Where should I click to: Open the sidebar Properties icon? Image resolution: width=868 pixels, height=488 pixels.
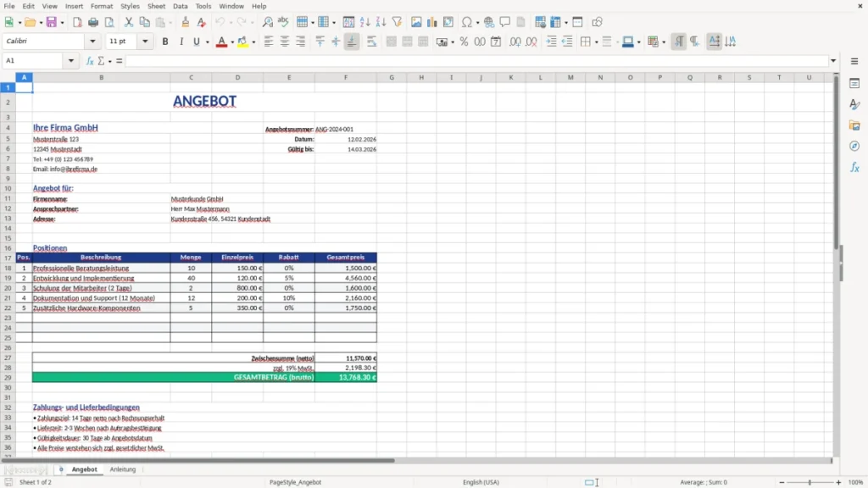[854, 84]
